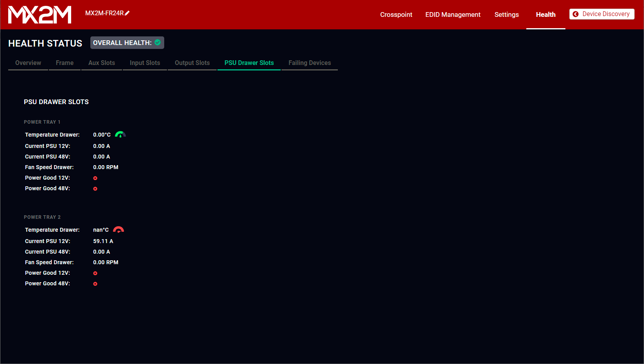
Task: Click Tray 1 Fan Speed 0.00 RPM value
Action: pos(106,167)
